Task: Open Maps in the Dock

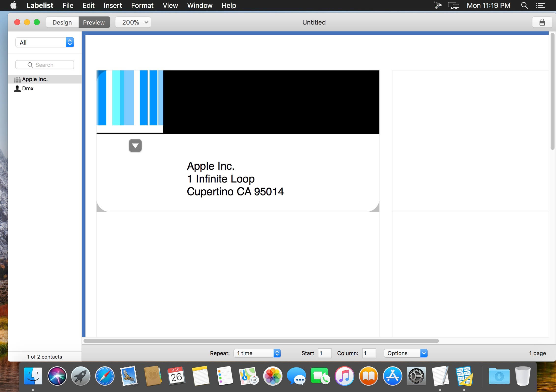Action: [249, 376]
